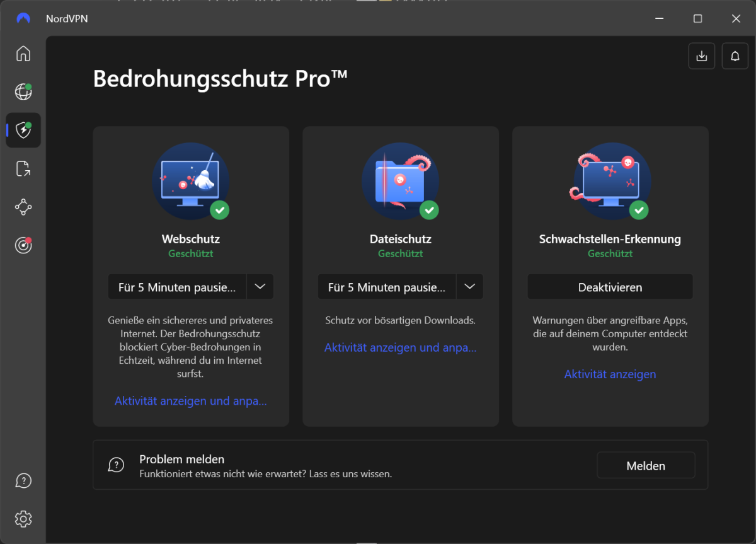Open the Dateischutz pause options chevron

click(x=469, y=286)
